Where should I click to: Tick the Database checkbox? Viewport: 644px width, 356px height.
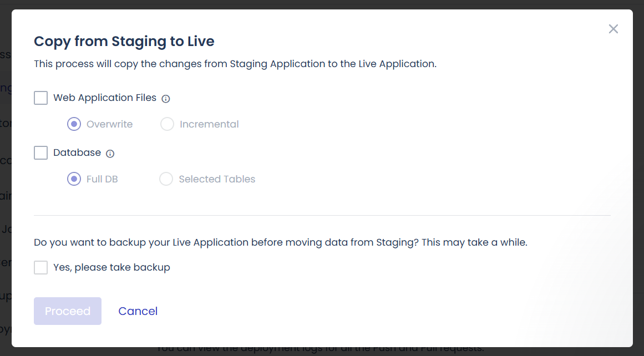pyautogui.click(x=41, y=152)
